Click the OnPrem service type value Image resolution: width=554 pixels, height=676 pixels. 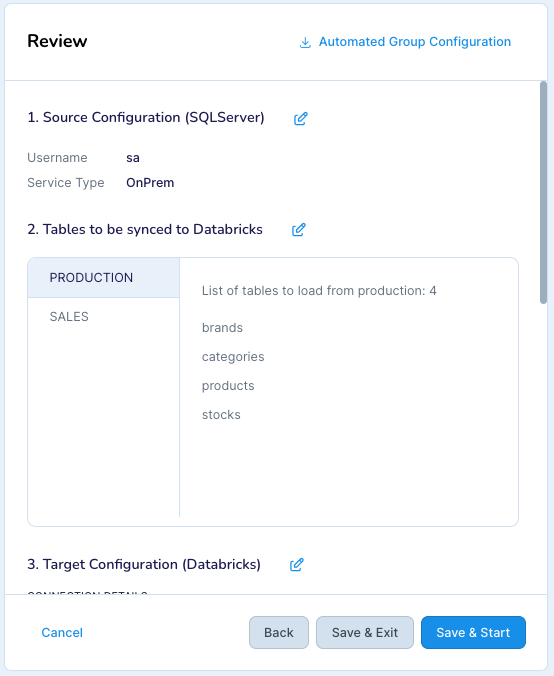coord(150,183)
